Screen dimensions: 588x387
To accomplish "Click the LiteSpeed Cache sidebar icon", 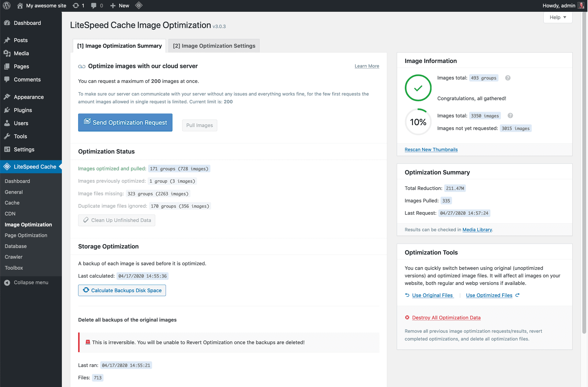I will 7,166.
